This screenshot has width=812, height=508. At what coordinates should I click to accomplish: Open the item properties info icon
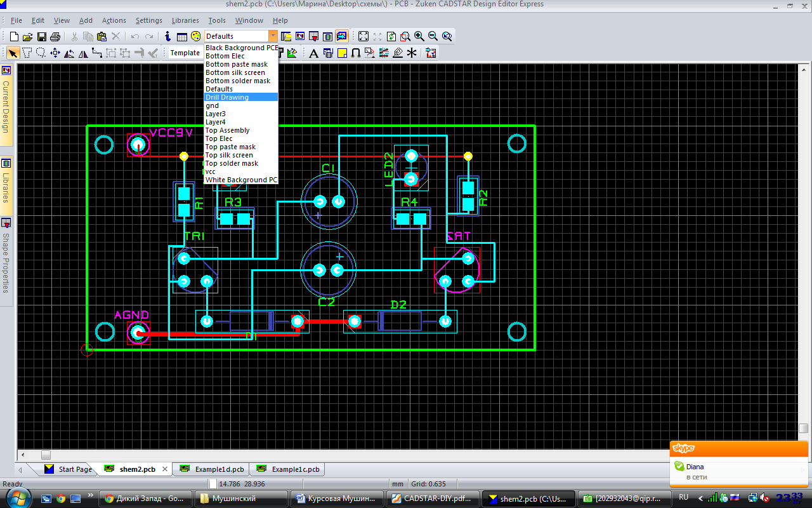click(167, 36)
